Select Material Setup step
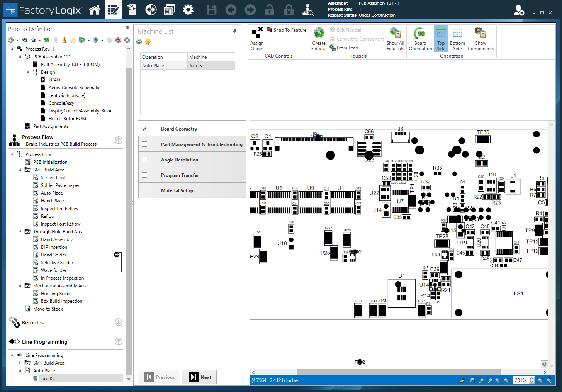The height and width of the screenshot is (392, 562). point(177,191)
